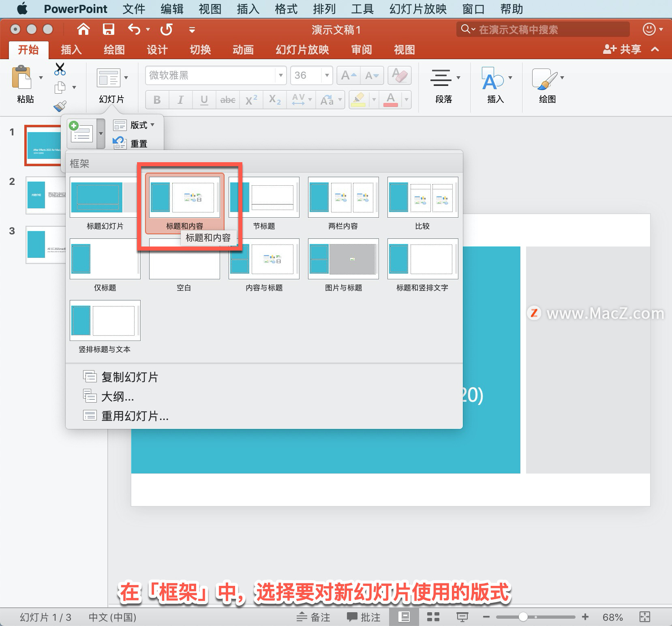
Task: Toggle Underline formatting
Action: coord(204,100)
